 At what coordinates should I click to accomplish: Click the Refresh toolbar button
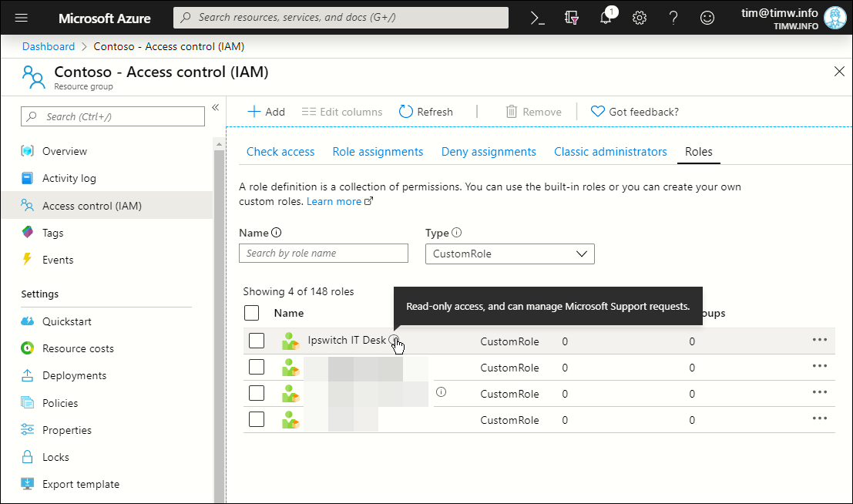tap(426, 112)
